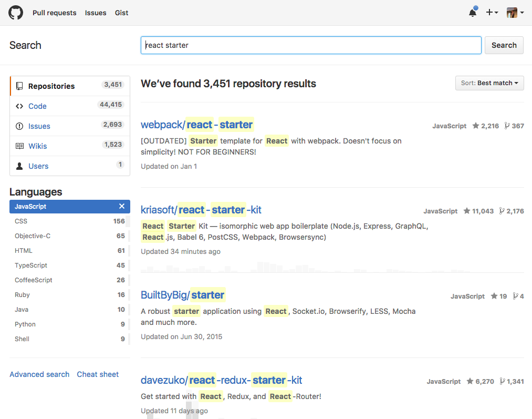532x419 pixels.
Task: Click the Search button
Action: coord(504,45)
